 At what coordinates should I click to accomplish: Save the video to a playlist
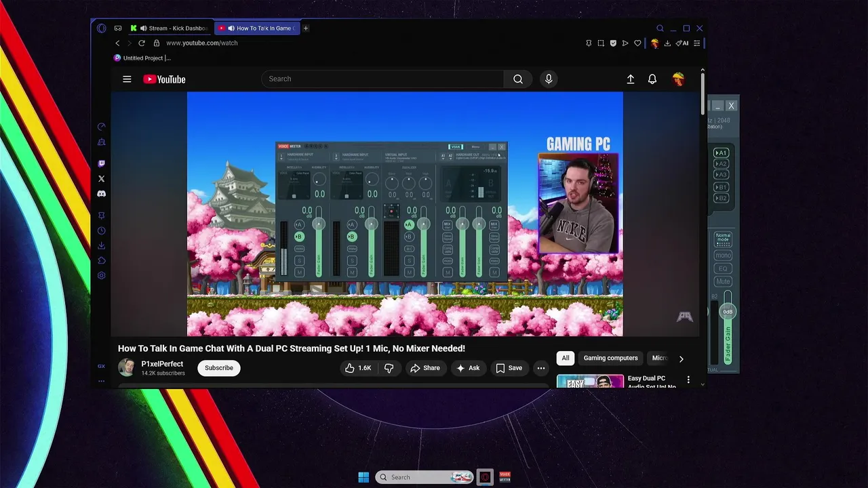509,368
